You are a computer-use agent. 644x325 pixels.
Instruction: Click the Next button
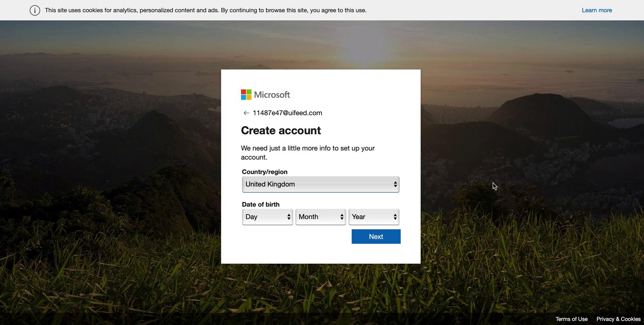(x=376, y=237)
